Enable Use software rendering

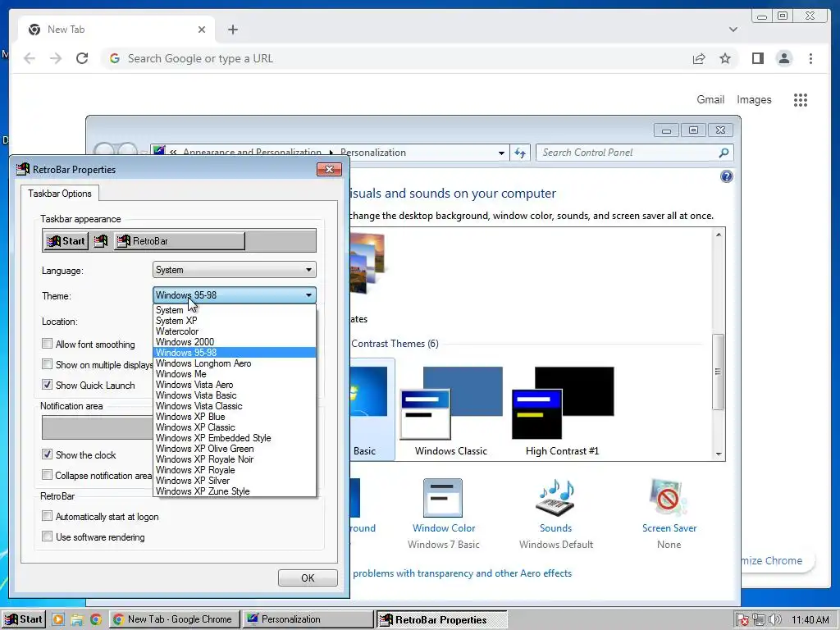[x=47, y=536]
